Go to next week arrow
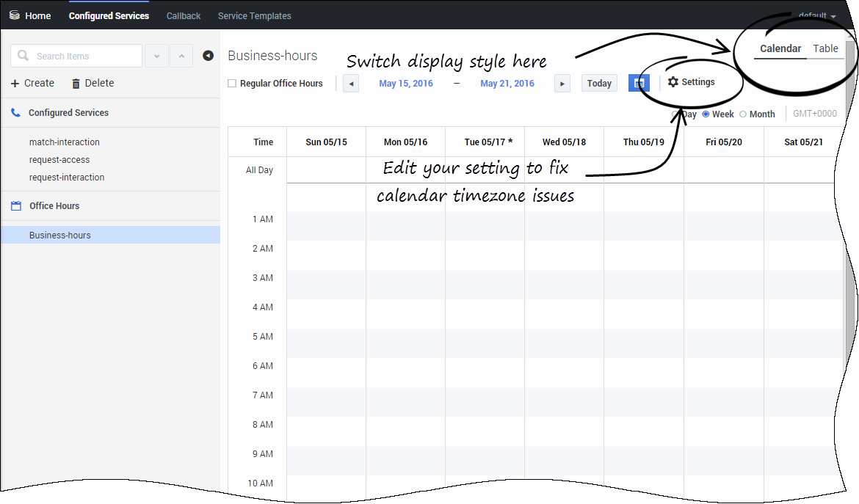859x504 pixels. [x=562, y=84]
